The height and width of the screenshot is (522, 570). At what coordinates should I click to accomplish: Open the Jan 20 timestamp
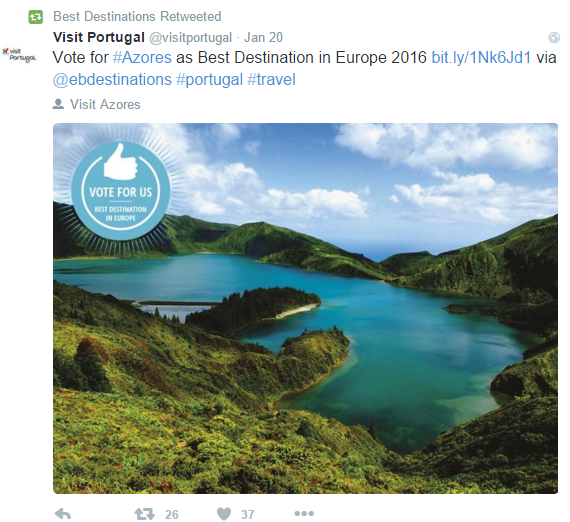[264, 37]
